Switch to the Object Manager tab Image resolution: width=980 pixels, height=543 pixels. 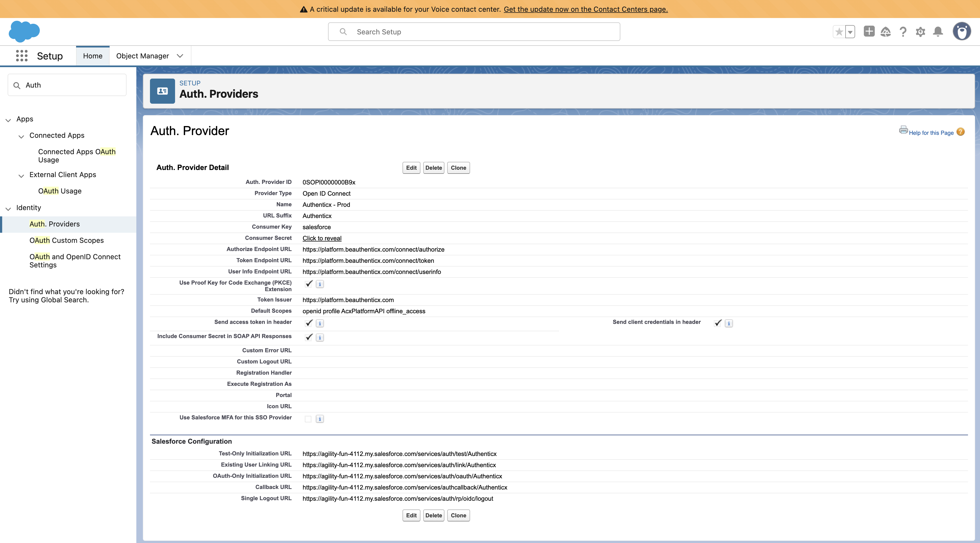point(142,56)
